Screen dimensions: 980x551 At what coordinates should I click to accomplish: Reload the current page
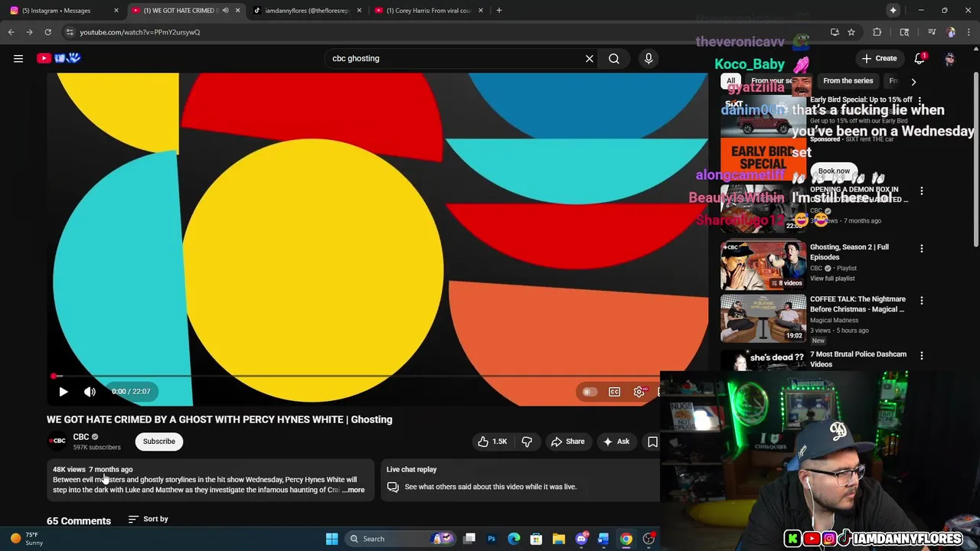[x=47, y=32]
